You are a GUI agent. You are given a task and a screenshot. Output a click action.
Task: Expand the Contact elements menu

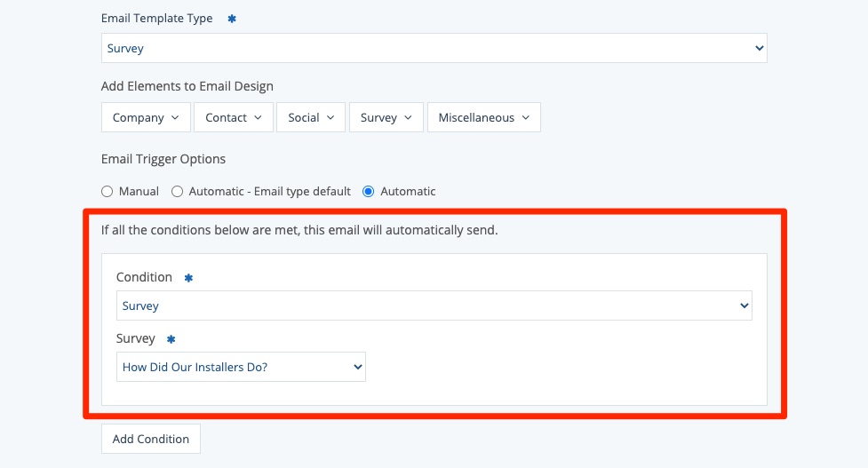[233, 117]
